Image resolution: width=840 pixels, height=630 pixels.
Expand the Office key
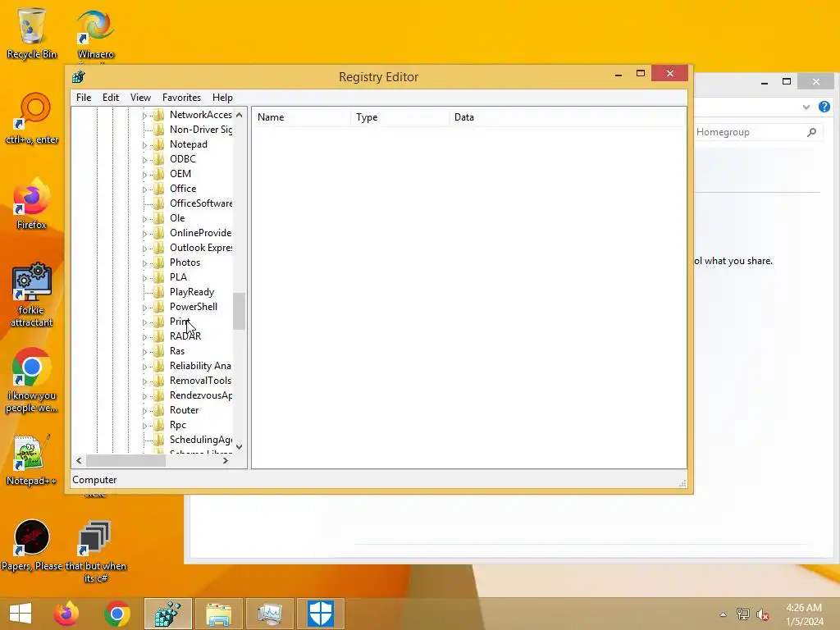[144, 189]
